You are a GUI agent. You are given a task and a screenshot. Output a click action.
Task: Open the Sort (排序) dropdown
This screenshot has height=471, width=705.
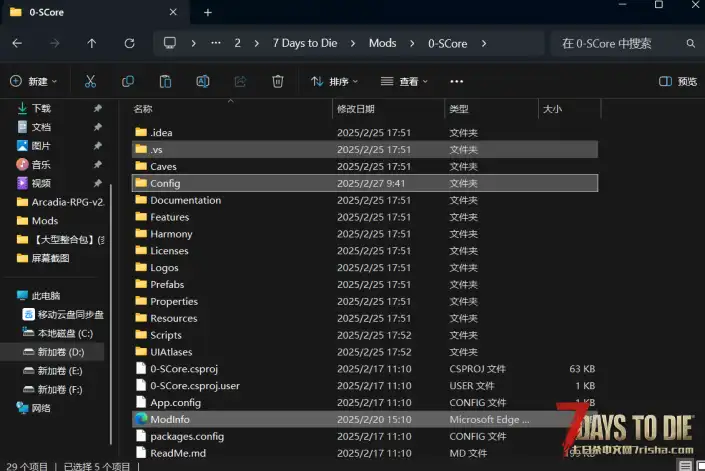(334, 81)
